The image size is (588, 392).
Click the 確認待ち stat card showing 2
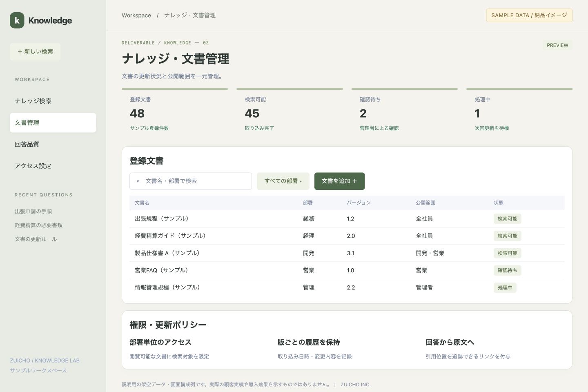pyautogui.click(x=404, y=114)
